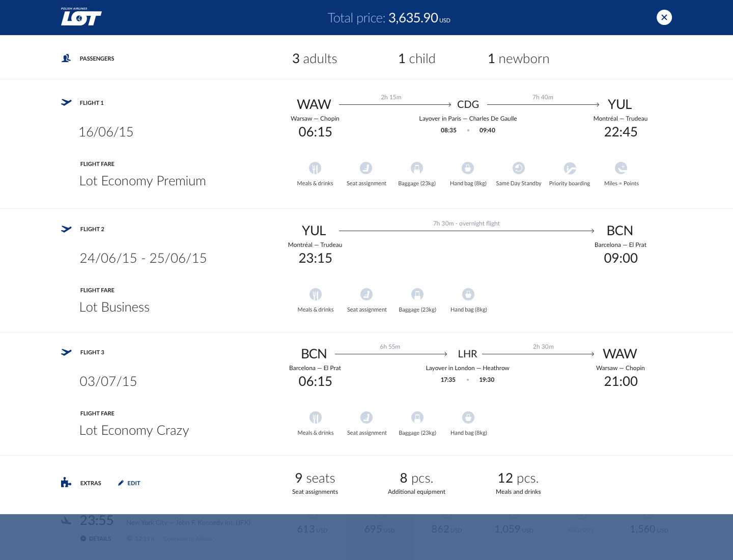Click the Flight 2 dates 24/06/15 - 25/06/15

coord(143,258)
